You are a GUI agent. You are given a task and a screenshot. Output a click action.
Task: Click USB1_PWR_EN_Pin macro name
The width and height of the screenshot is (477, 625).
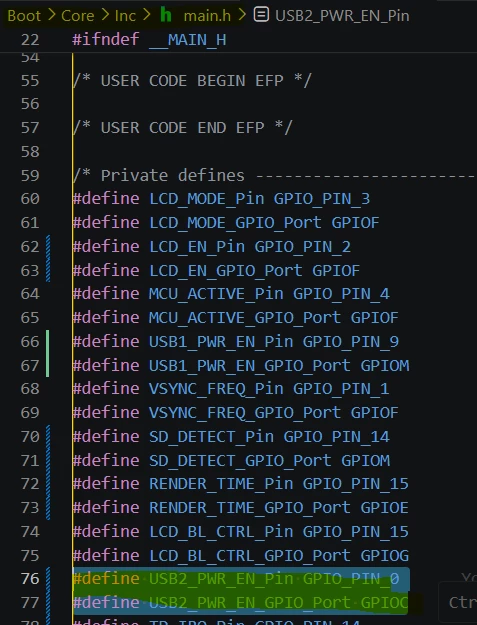(221, 342)
